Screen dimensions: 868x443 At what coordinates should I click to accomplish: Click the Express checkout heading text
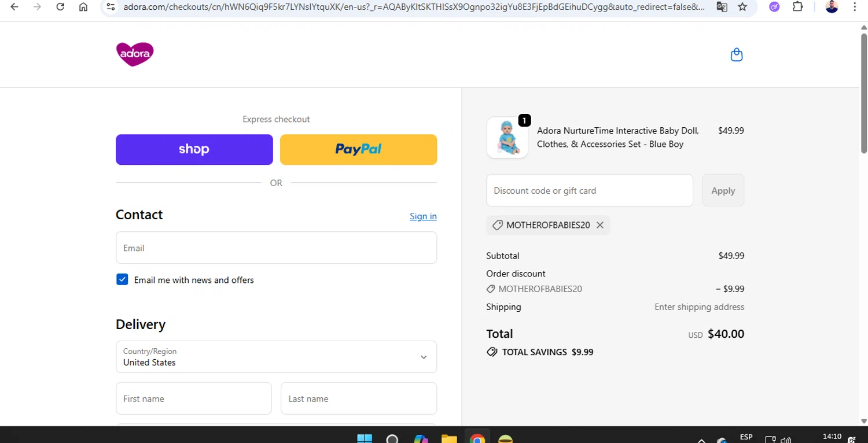pyautogui.click(x=276, y=119)
